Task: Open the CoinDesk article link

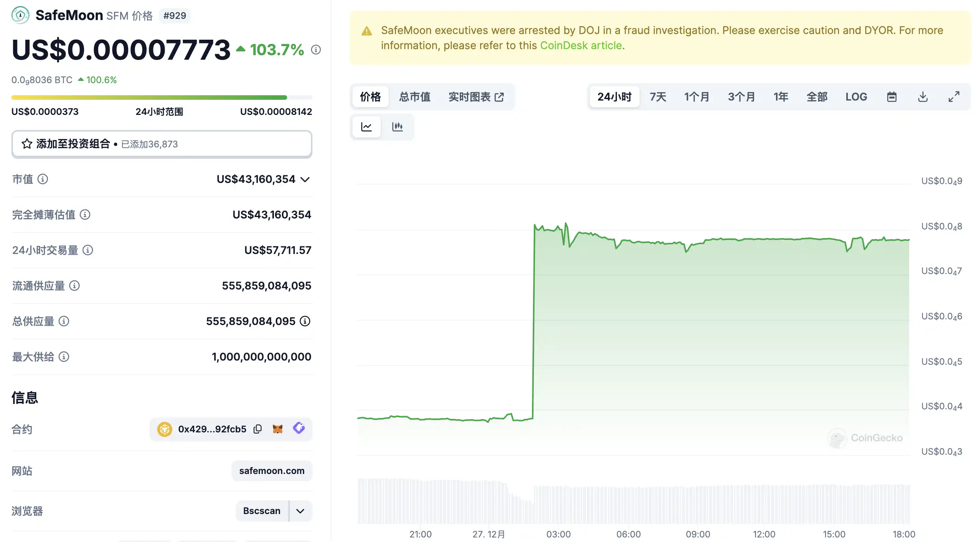Action: (581, 45)
